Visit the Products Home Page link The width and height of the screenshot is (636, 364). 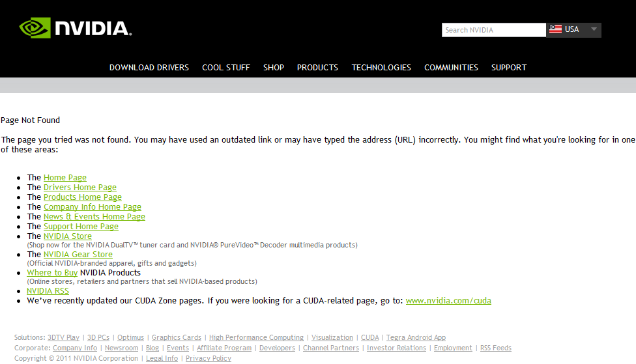(82, 197)
